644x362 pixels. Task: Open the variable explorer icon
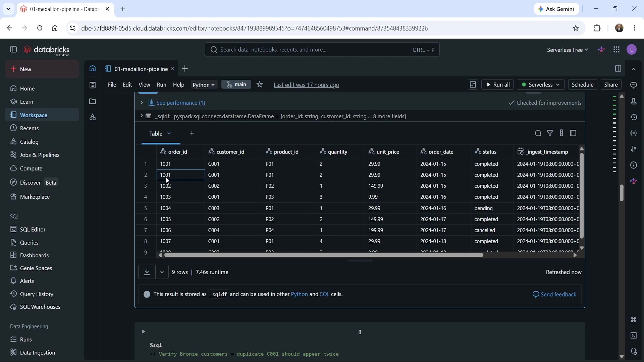coord(634,133)
